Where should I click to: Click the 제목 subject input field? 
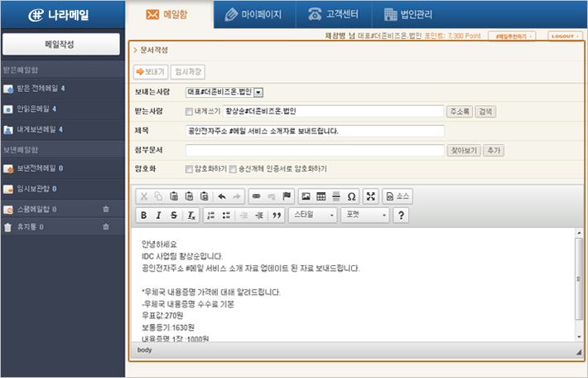click(x=316, y=131)
